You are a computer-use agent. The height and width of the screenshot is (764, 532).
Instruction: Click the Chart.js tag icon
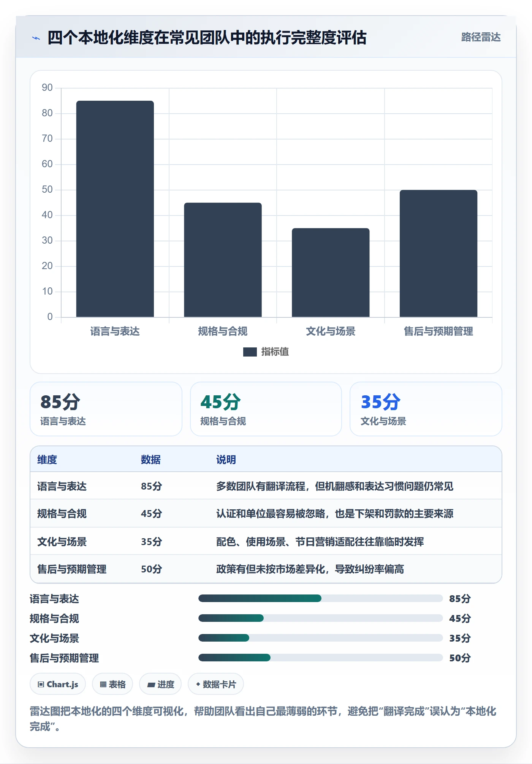click(41, 685)
